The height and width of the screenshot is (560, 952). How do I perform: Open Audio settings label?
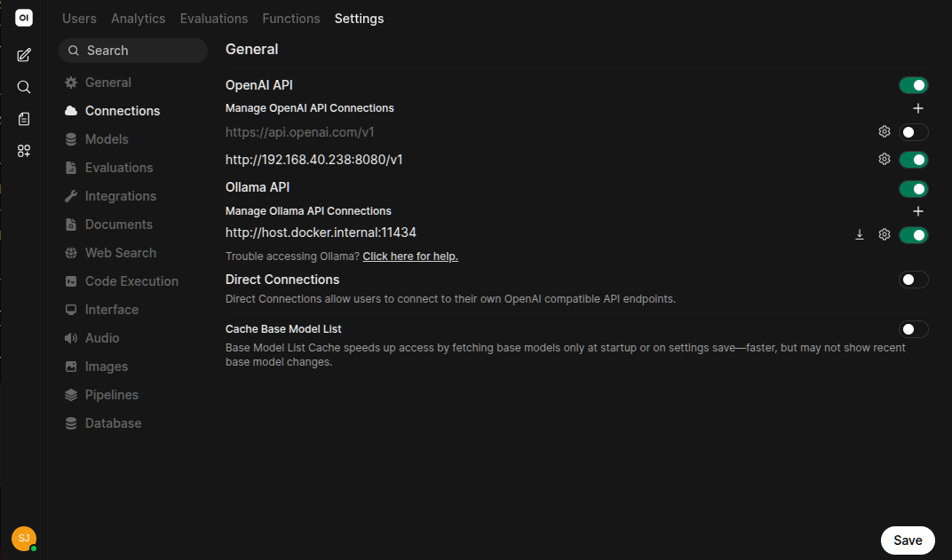tap(102, 338)
